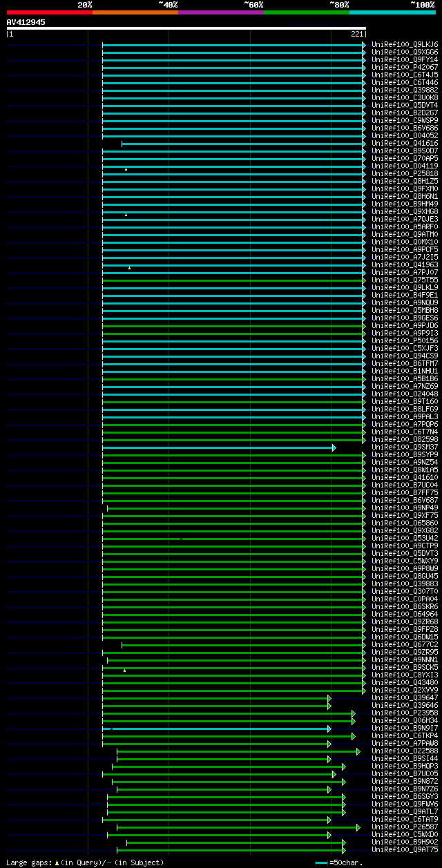442x868 pixels.
Task: Select label UniRef100_P23958
Action: pos(405,713)
